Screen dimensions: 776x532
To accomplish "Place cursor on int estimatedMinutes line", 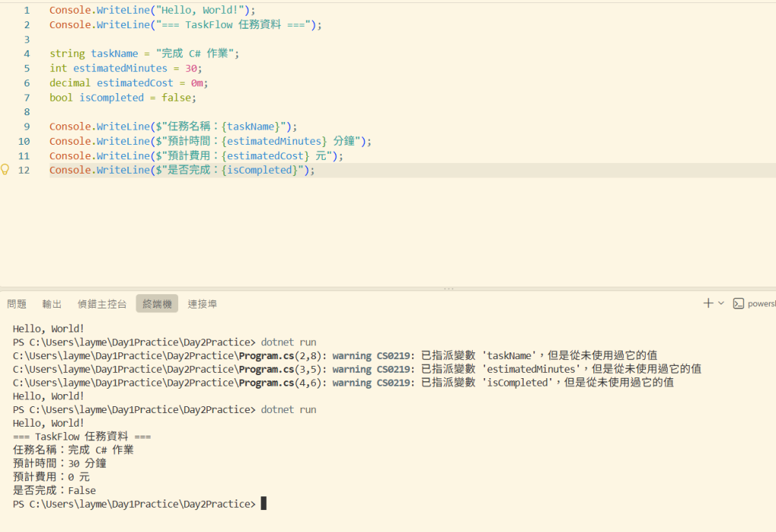I will tap(126, 68).
